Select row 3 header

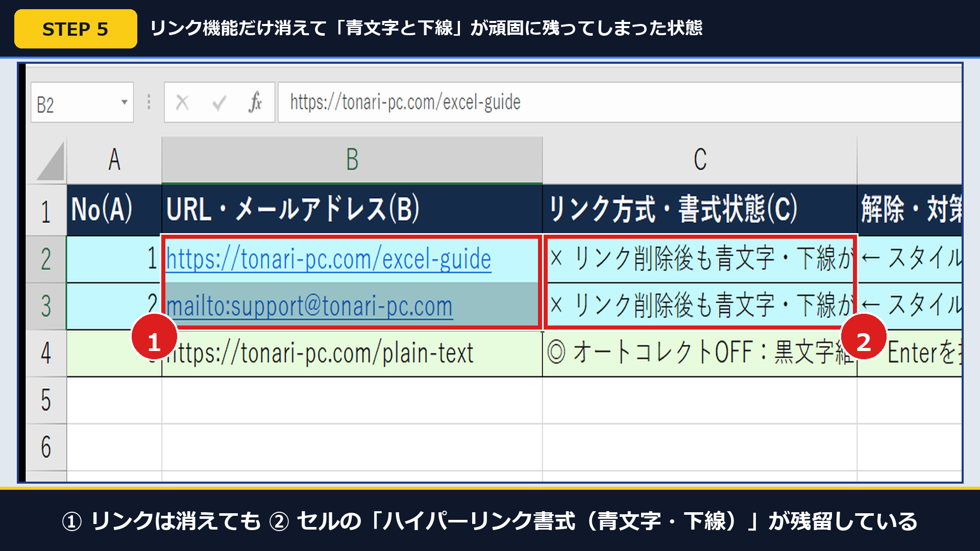click(46, 306)
